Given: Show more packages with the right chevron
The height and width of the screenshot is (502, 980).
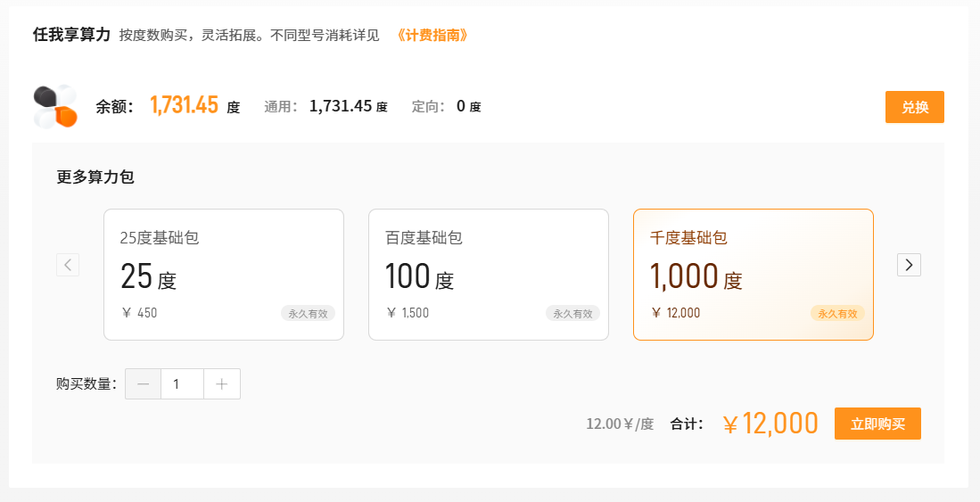Looking at the screenshot, I should (x=909, y=265).
